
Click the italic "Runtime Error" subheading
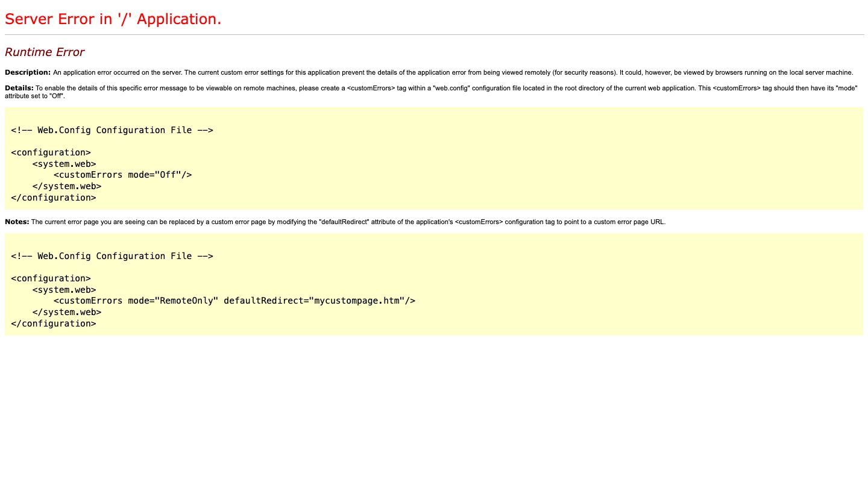45,52
